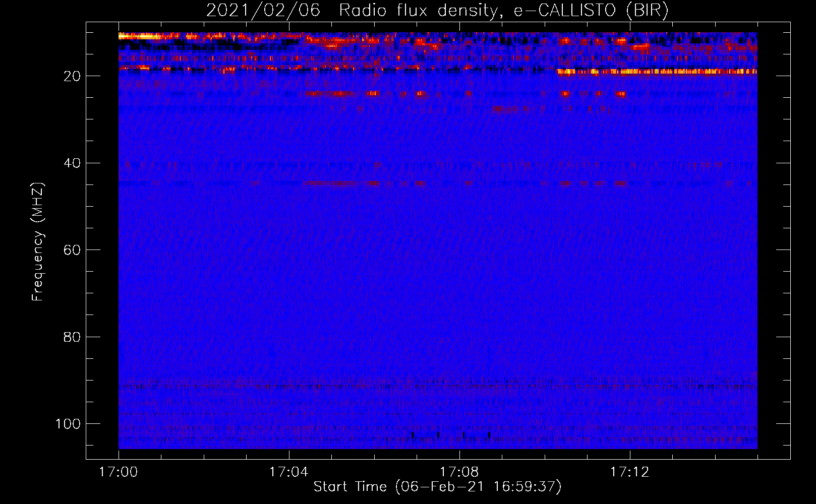
Task: Click the 17:12 time tick label
Action: click(x=630, y=472)
